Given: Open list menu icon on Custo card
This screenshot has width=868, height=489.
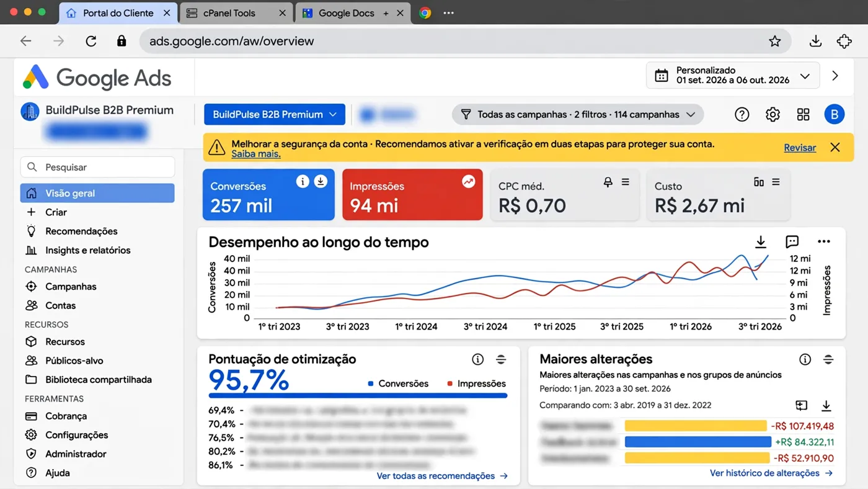Looking at the screenshot, I should tap(776, 182).
